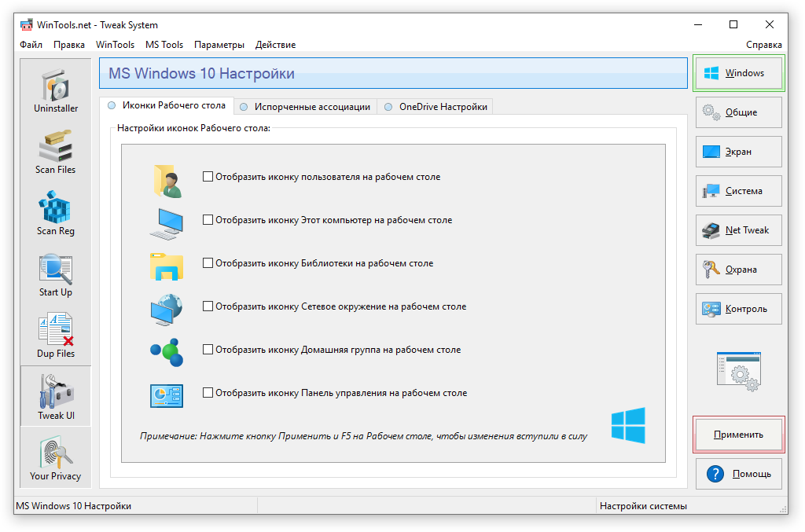Click the HomeGroup spheres icon
This screenshot has width=805, height=532.
pos(167,353)
